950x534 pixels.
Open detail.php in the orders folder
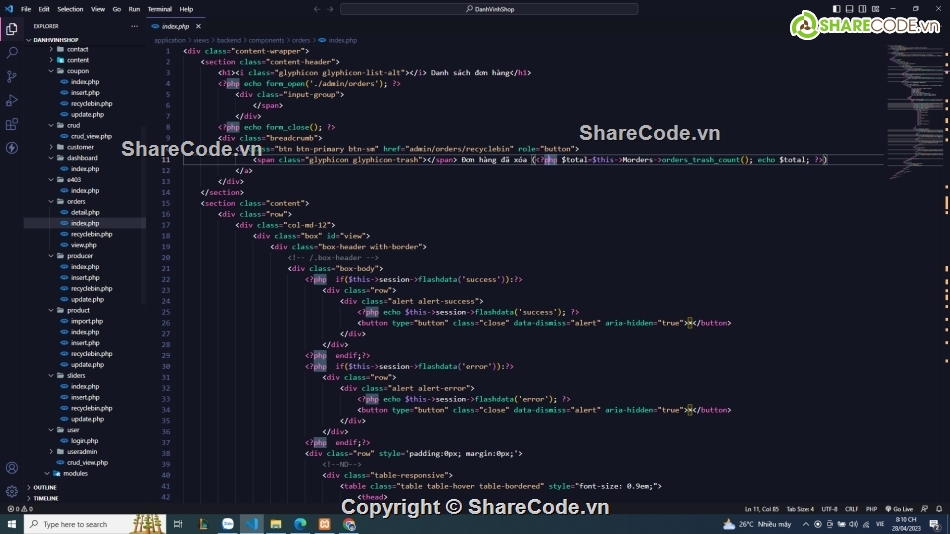tap(85, 212)
